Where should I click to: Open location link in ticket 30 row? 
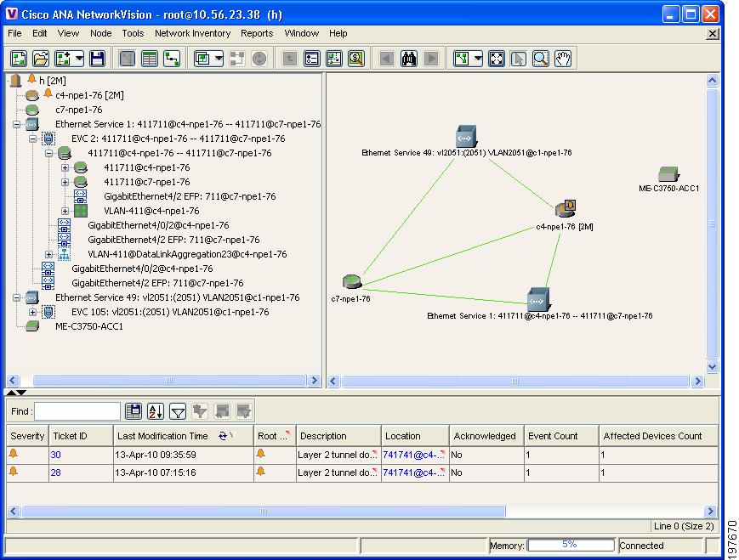pyautogui.click(x=413, y=455)
